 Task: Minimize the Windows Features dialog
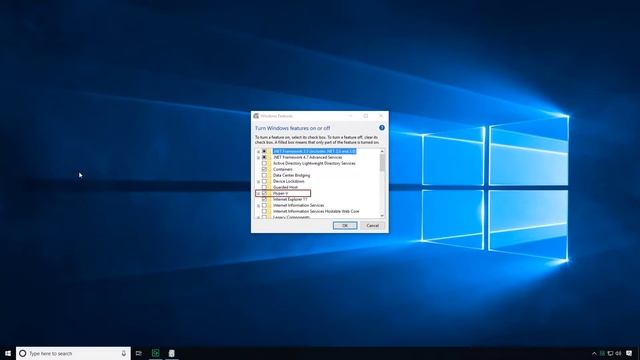[350, 116]
